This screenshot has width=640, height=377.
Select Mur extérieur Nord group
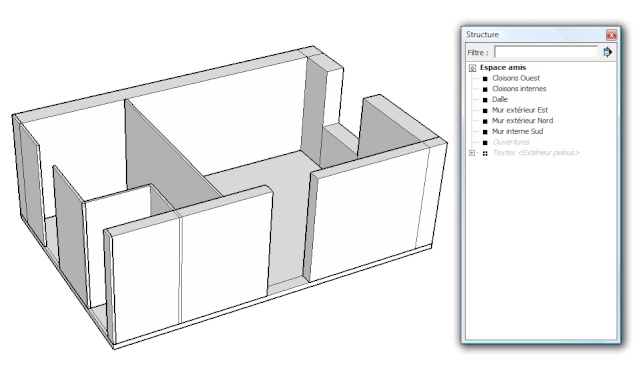tap(522, 120)
